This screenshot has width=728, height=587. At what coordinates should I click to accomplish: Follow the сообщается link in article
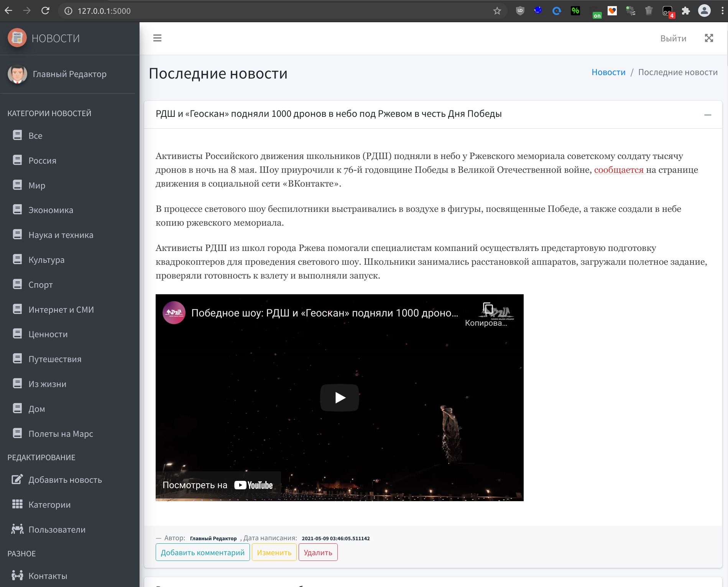pos(619,170)
